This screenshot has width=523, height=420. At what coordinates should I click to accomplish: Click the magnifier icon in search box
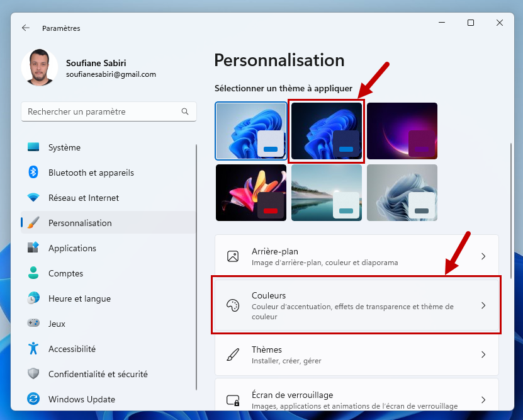(185, 111)
